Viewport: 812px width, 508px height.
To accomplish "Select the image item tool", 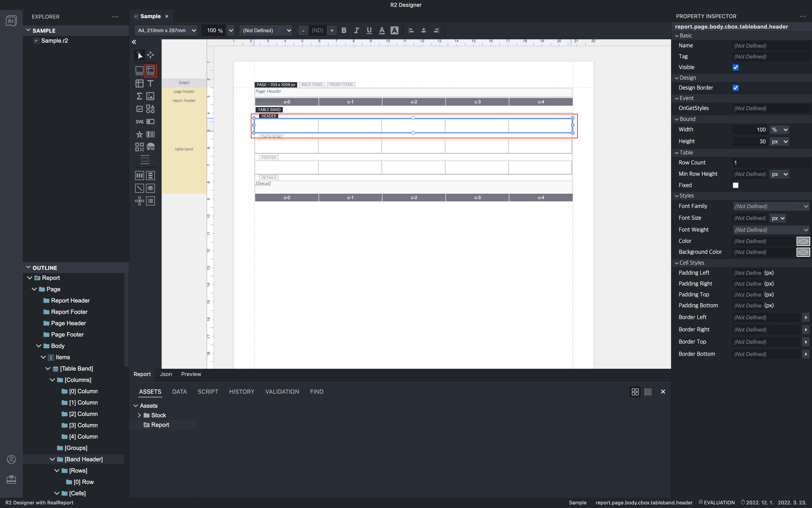I will [x=151, y=96].
